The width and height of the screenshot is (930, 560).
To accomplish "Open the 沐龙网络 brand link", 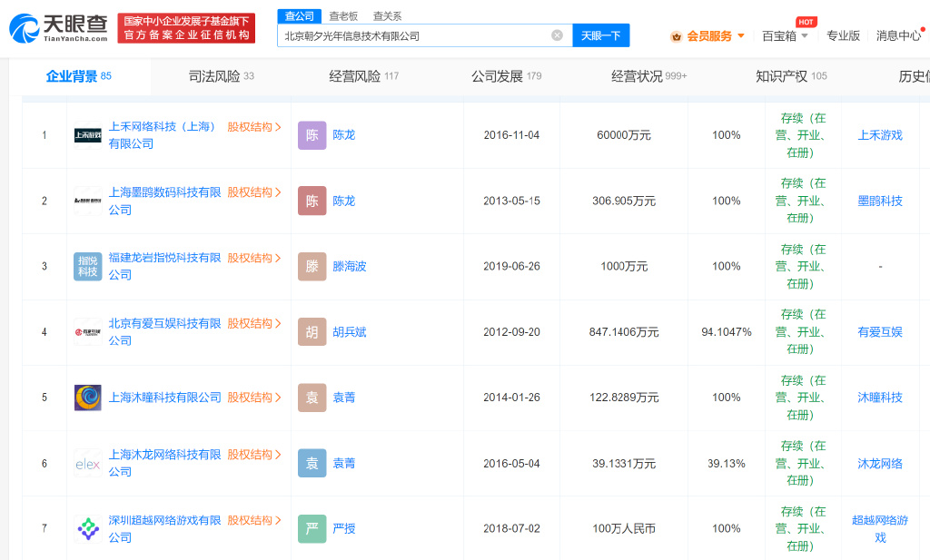I will [880, 464].
